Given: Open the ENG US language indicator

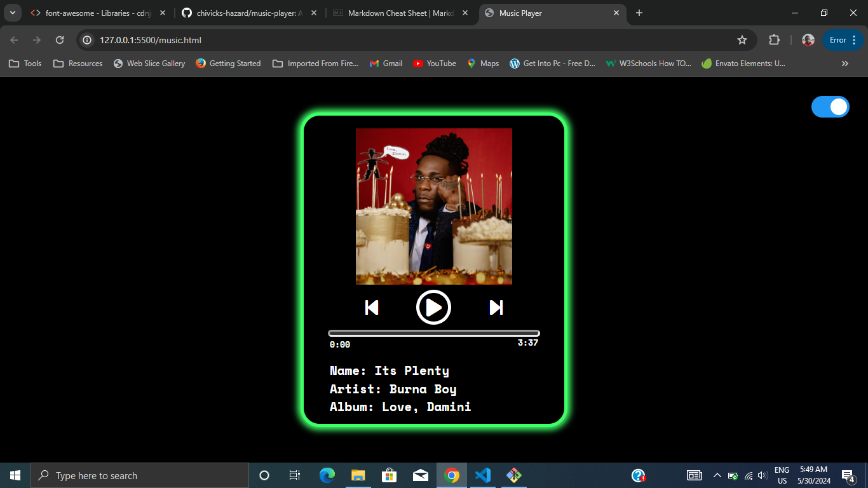Looking at the screenshot, I should 782,475.
